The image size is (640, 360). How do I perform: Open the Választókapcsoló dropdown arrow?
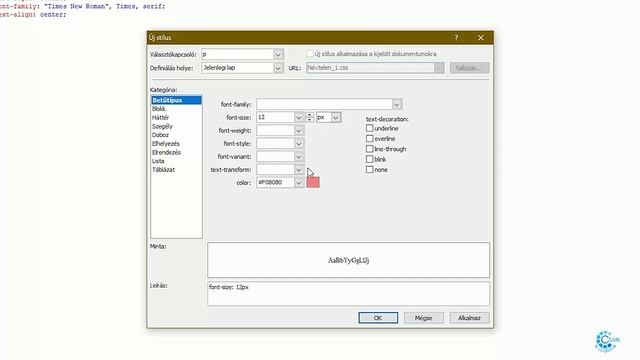[278, 54]
